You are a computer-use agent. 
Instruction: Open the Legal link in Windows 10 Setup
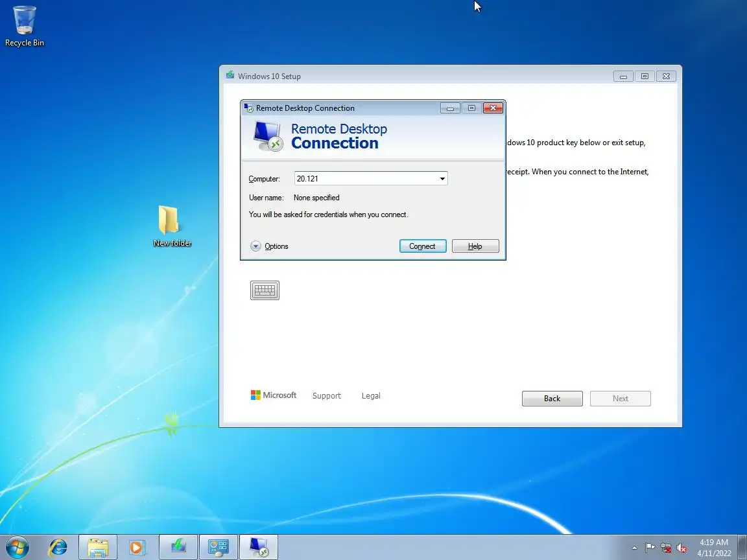(x=371, y=396)
